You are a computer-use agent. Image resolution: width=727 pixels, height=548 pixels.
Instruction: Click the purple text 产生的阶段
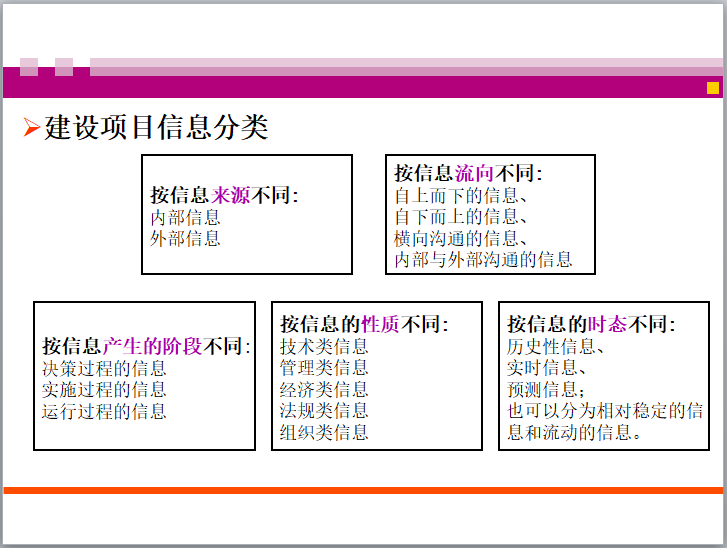pos(152,347)
